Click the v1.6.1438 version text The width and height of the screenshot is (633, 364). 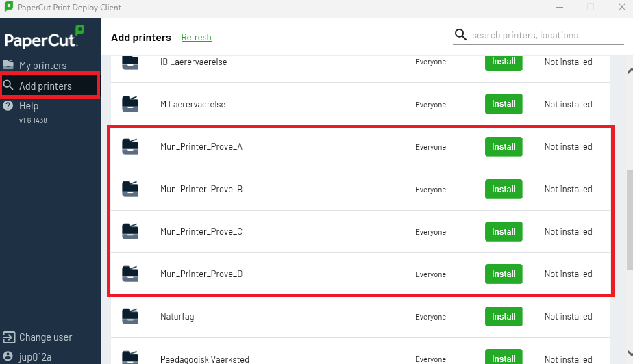pos(33,120)
